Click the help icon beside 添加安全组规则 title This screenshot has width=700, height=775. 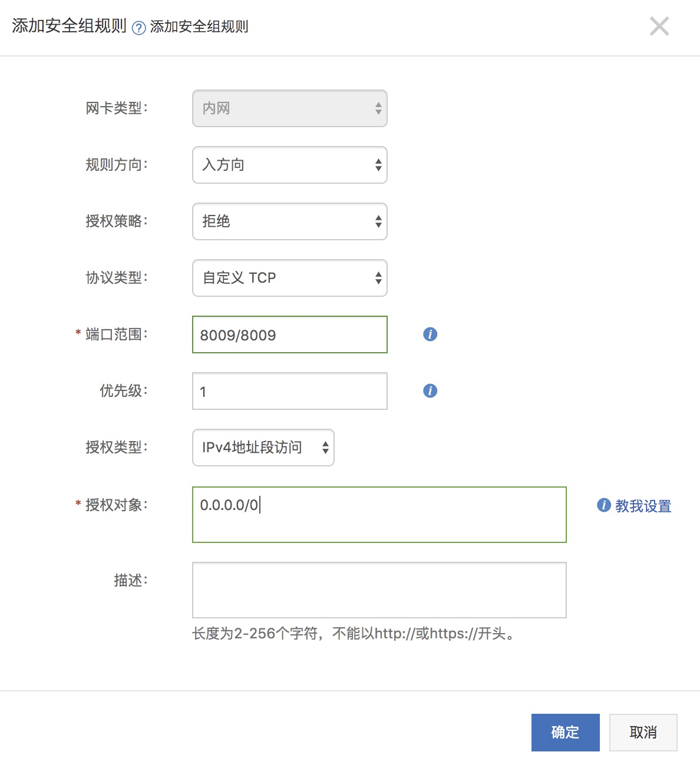pos(139,27)
